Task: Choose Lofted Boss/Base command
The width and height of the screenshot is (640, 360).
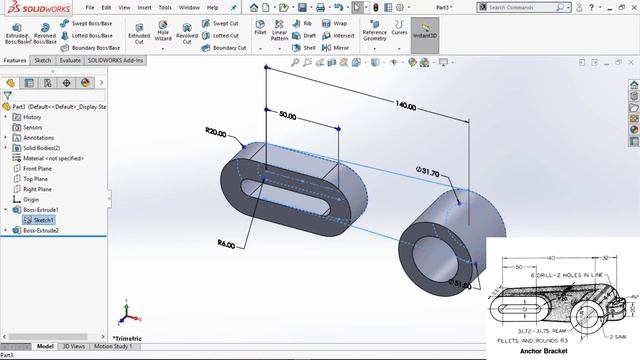Action: point(86,36)
